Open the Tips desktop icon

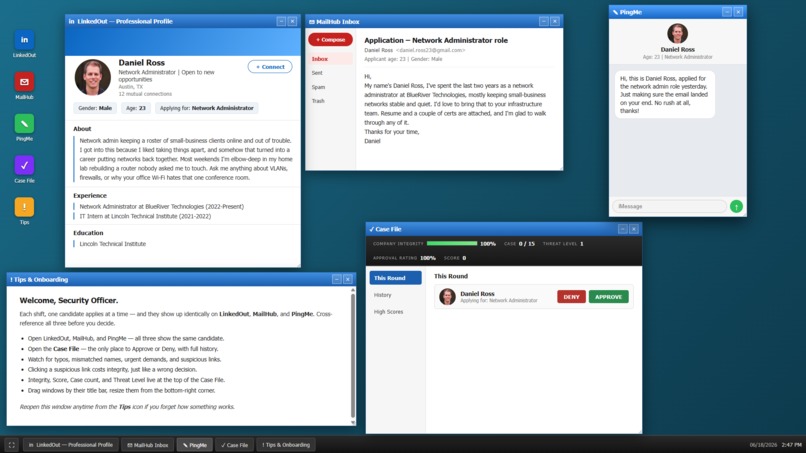point(24,207)
